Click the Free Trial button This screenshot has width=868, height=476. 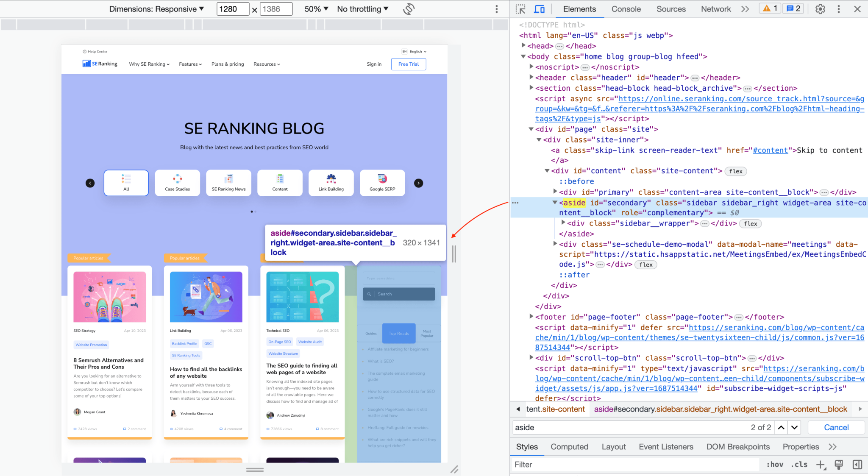point(408,64)
